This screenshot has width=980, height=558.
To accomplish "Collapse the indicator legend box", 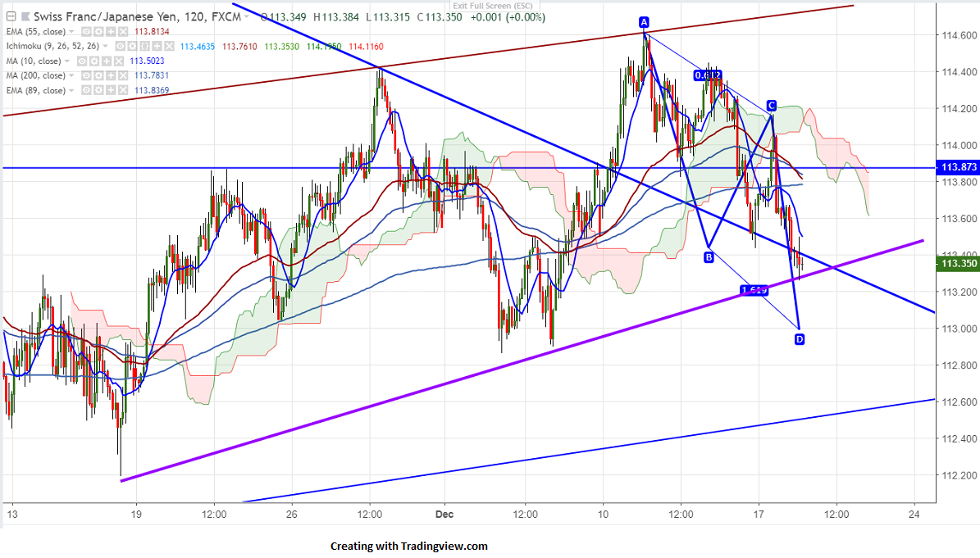I will click(x=11, y=17).
